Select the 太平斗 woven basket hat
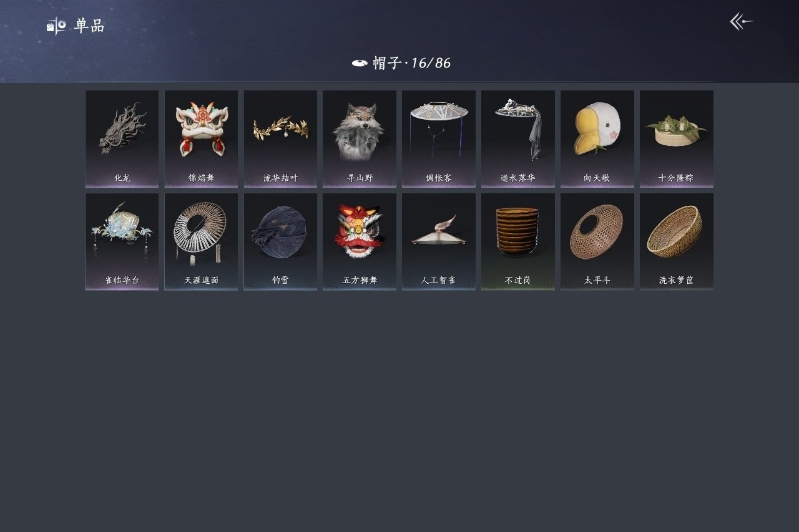 tap(597, 241)
